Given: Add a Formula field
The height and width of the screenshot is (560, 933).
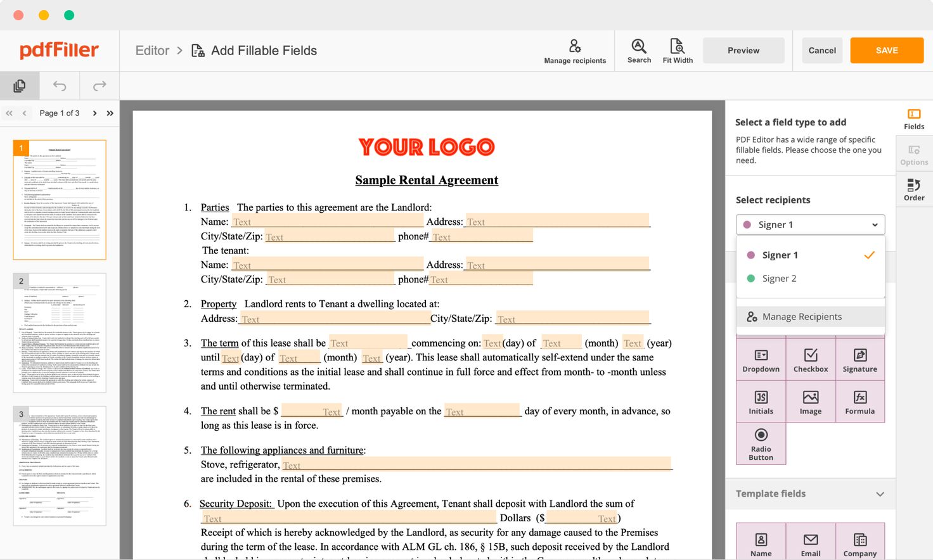Looking at the screenshot, I should click(x=859, y=402).
